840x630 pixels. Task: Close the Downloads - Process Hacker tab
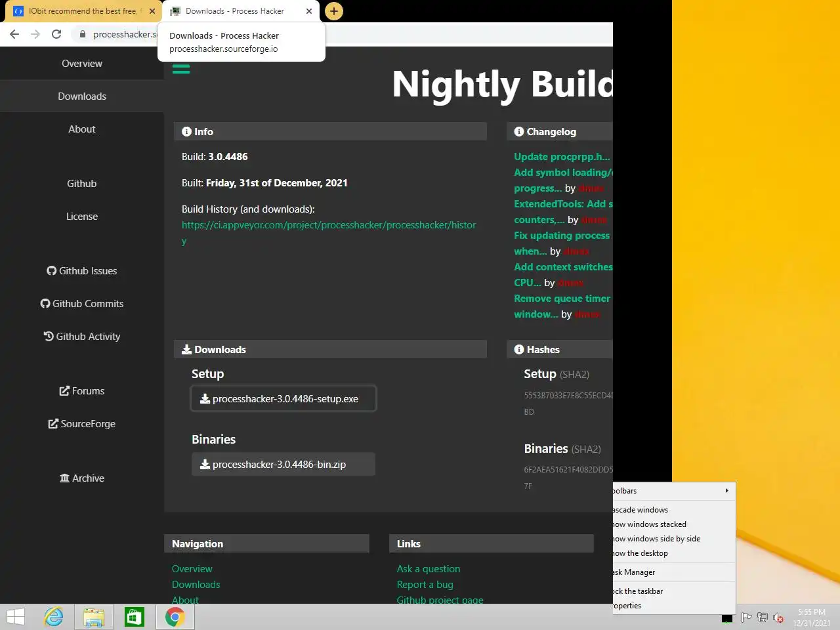(309, 11)
